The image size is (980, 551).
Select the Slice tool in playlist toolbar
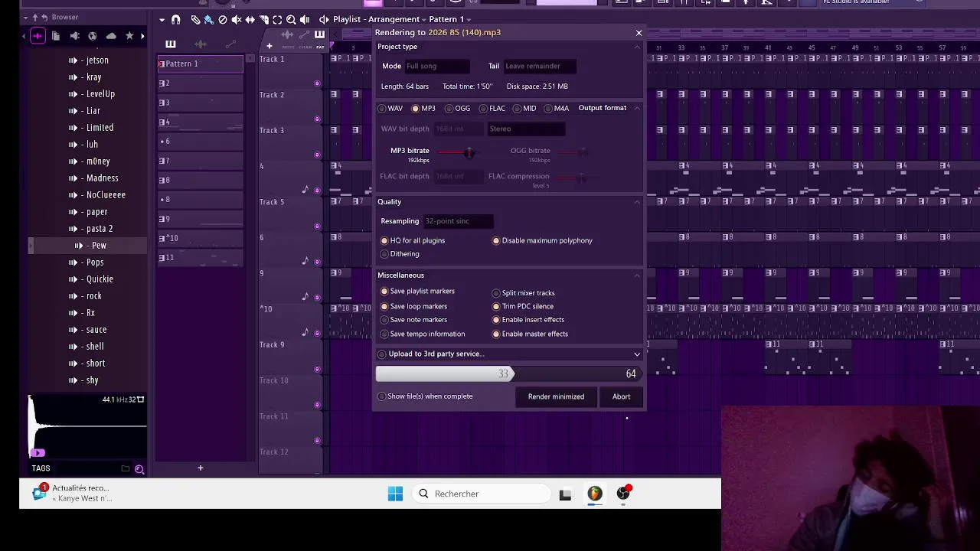click(x=263, y=19)
